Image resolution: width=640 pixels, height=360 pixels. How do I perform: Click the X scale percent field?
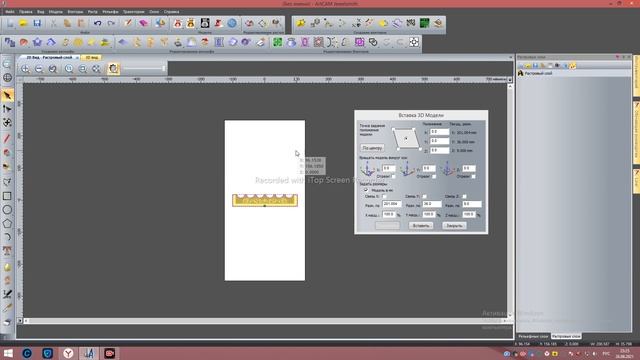(389, 214)
